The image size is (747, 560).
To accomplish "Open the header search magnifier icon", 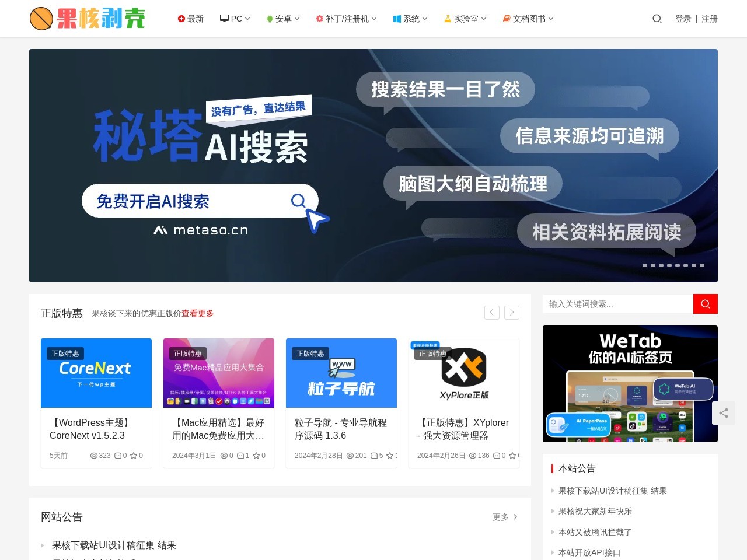I will 657,19.
